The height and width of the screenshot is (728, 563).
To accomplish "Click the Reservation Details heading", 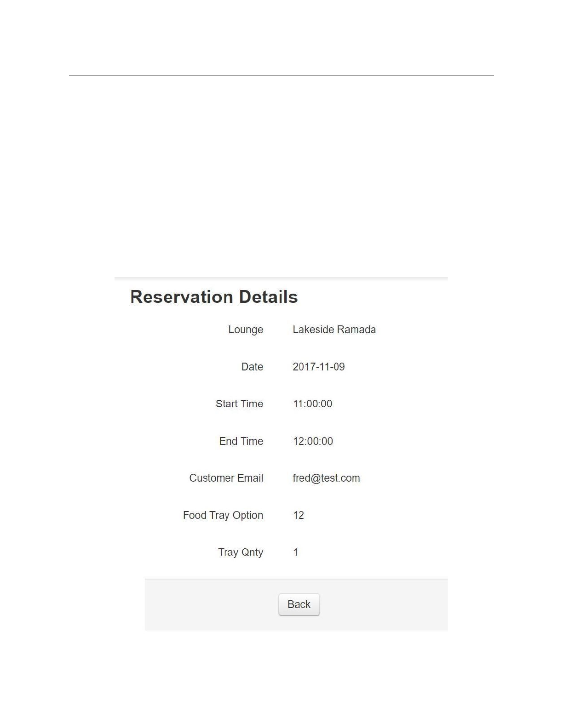I will pyautogui.click(x=214, y=297).
